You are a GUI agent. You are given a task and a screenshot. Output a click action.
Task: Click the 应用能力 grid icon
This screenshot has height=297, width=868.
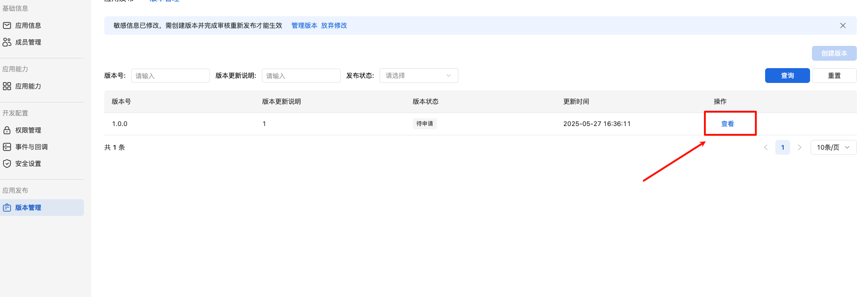click(x=7, y=86)
